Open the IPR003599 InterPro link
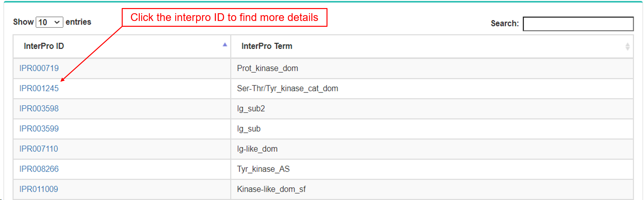 pyautogui.click(x=39, y=129)
